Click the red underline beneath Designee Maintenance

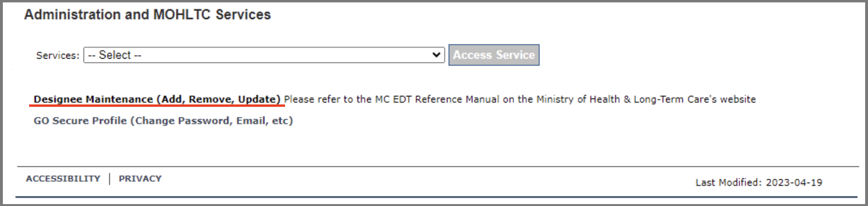click(x=157, y=106)
